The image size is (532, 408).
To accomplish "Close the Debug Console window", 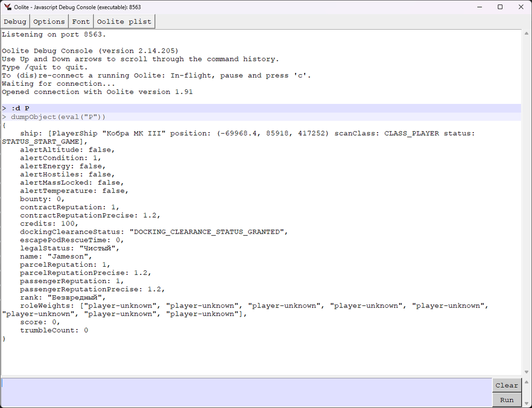I will pyautogui.click(x=521, y=7).
